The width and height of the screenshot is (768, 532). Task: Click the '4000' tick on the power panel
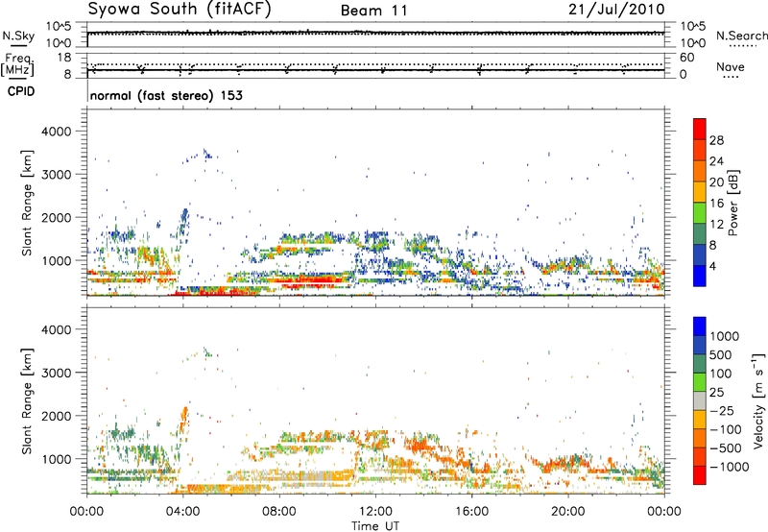(x=56, y=132)
